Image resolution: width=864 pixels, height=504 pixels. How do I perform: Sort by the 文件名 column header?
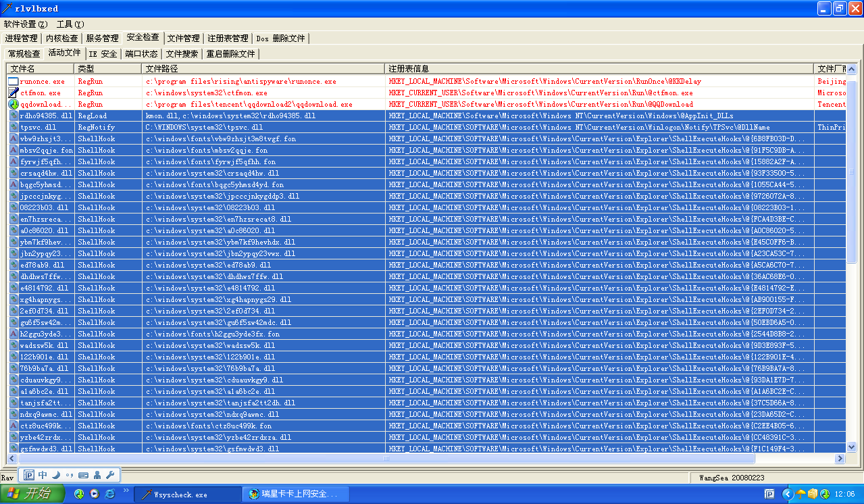point(41,69)
